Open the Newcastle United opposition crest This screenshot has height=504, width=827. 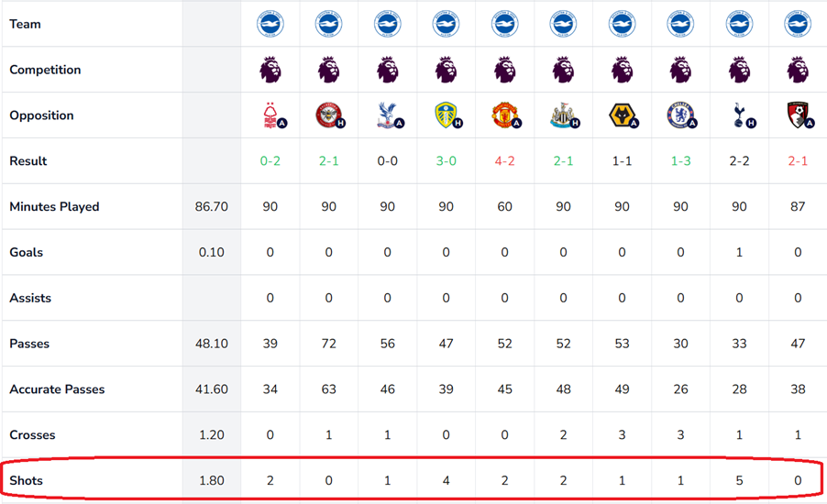click(x=563, y=115)
